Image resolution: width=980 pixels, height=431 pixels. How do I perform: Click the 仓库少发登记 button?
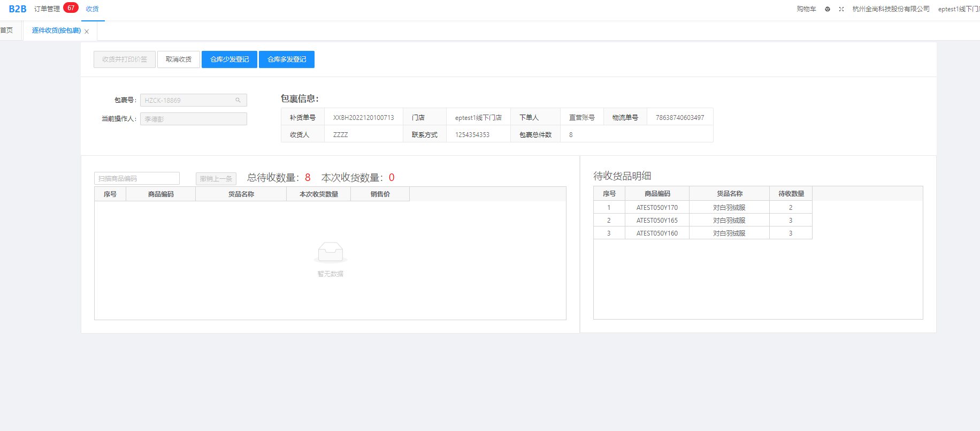point(229,59)
